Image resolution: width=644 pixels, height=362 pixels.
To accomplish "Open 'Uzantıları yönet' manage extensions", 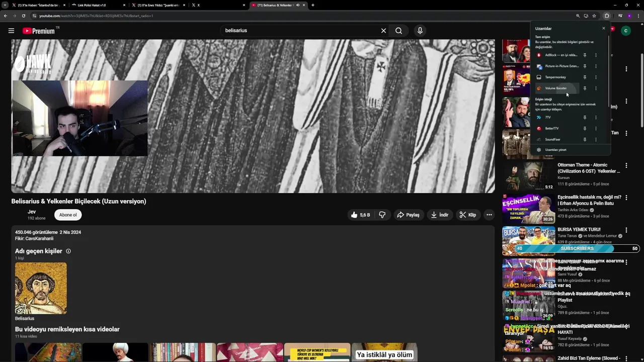I will click(570, 150).
